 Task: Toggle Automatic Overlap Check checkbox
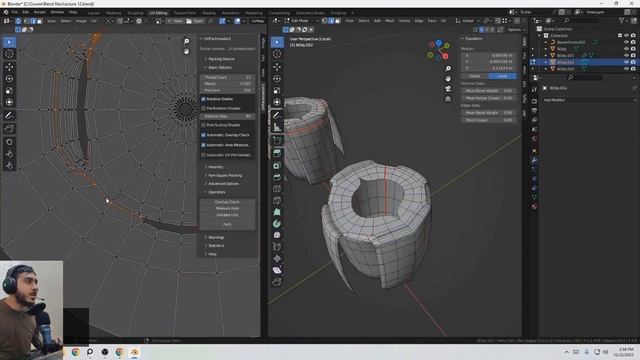(203, 135)
